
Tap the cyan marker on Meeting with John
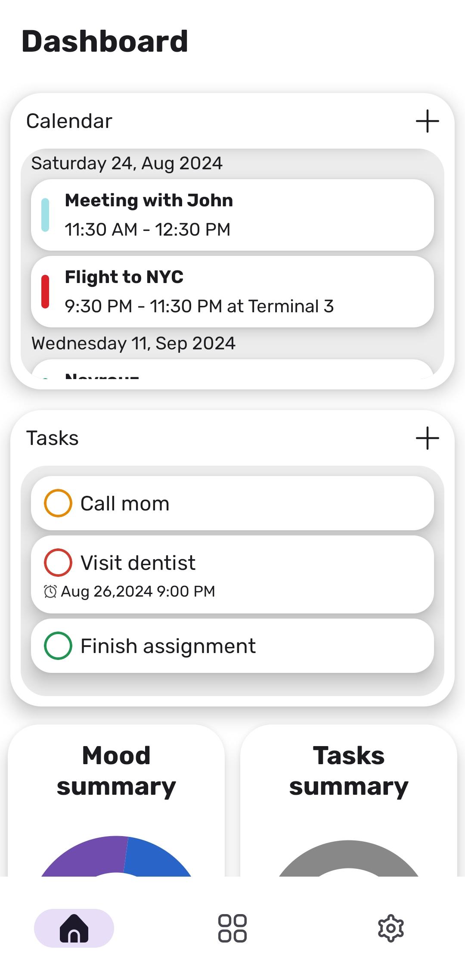[45, 215]
